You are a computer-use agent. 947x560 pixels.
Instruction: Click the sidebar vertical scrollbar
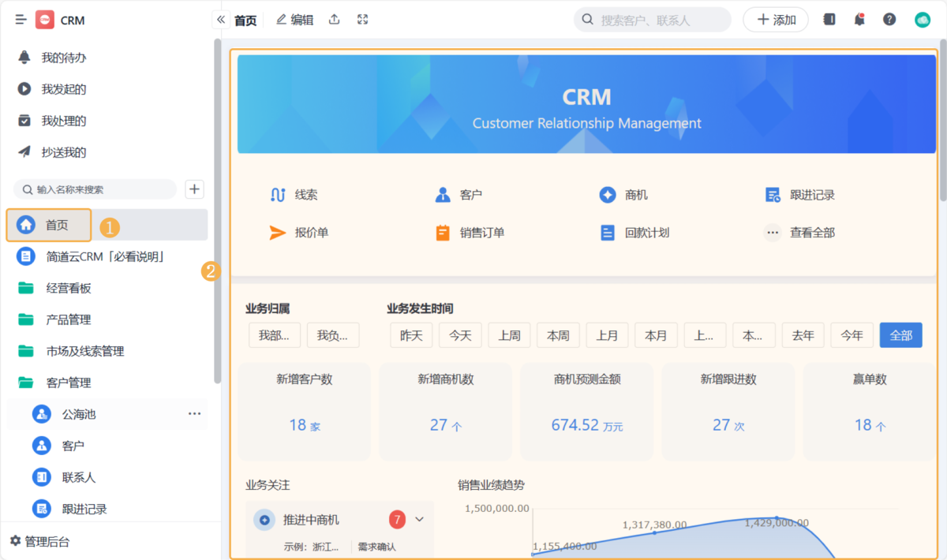pos(218,211)
